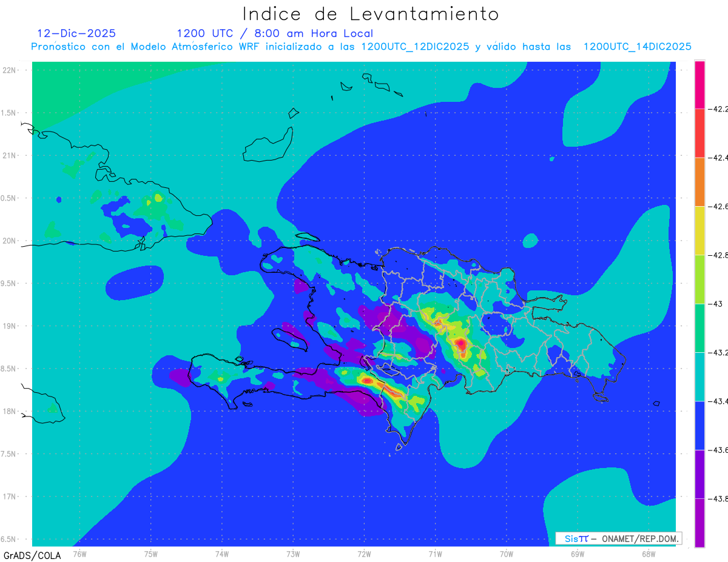728x562 pixels.
Task: Click the green legend swatch below -43
Action: (699, 328)
